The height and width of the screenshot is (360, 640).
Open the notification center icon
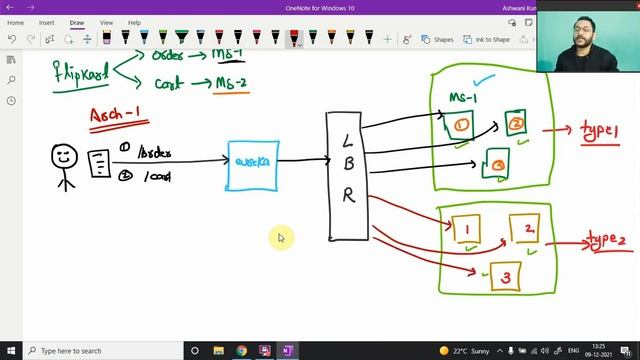point(625,351)
